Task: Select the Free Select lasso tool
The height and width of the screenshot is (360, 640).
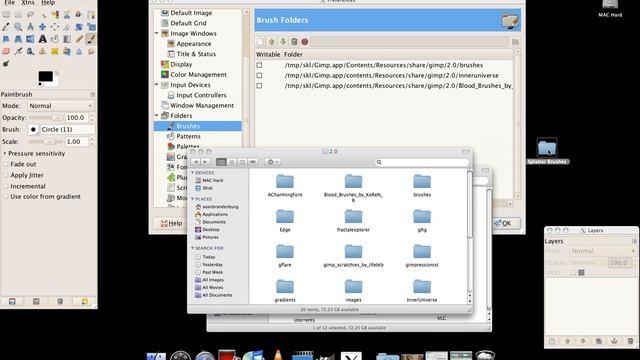Action: tap(30, 15)
